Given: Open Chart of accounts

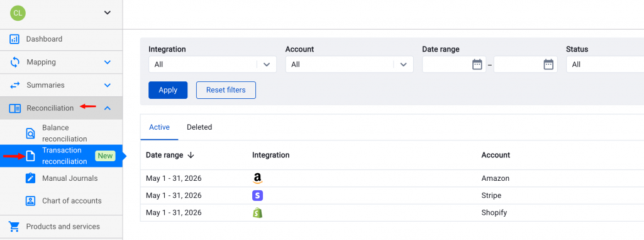Looking at the screenshot, I should 72,201.
